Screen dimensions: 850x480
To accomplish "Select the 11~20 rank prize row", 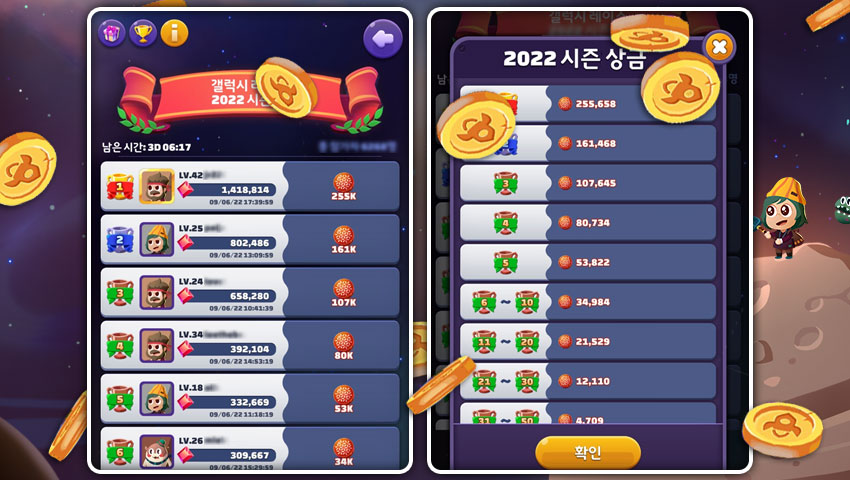I will [x=588, y=341].
